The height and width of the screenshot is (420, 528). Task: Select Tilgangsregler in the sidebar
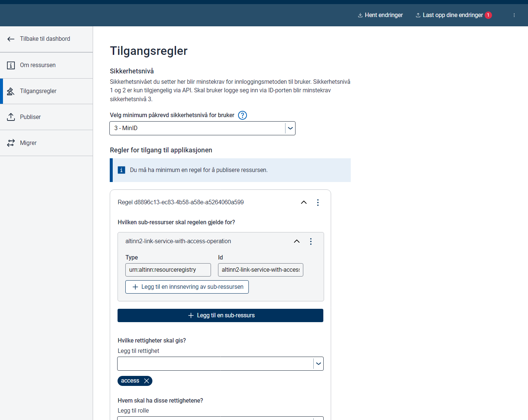coord(38,91)
